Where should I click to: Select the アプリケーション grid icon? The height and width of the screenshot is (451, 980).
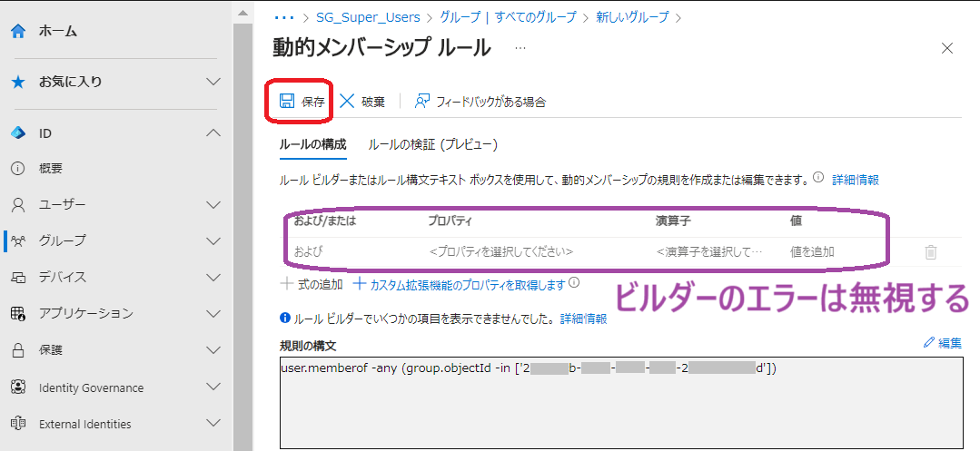[x=18, y=314]
